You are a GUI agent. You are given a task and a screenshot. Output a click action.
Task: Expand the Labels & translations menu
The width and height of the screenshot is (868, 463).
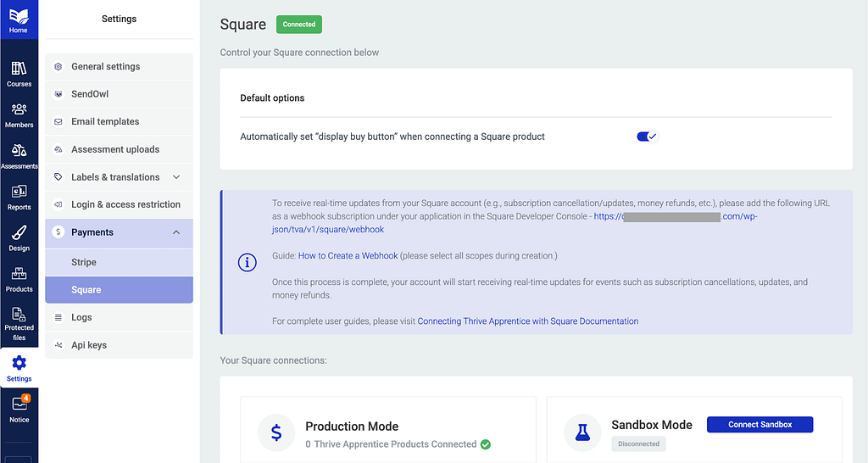tap(176, 177)
